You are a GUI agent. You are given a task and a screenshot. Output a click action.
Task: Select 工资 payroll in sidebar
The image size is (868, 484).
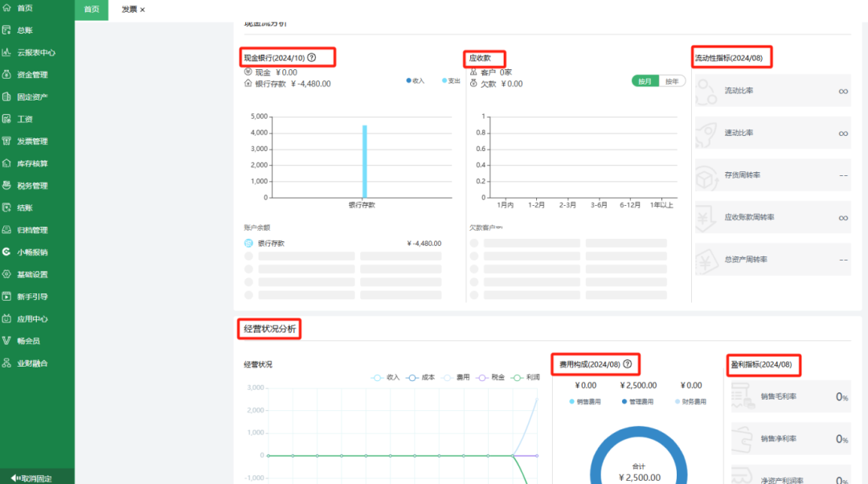click(x=24, y=119)
